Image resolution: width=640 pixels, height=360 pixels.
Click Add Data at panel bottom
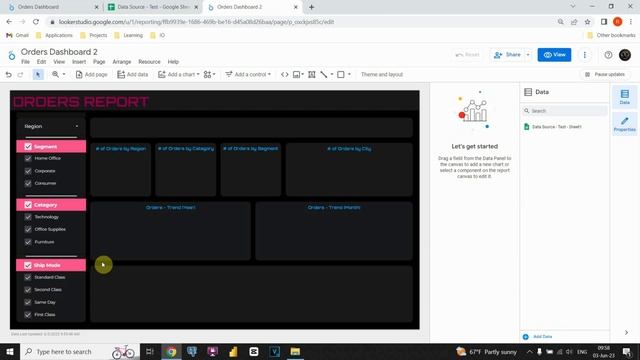coord(538,337)
